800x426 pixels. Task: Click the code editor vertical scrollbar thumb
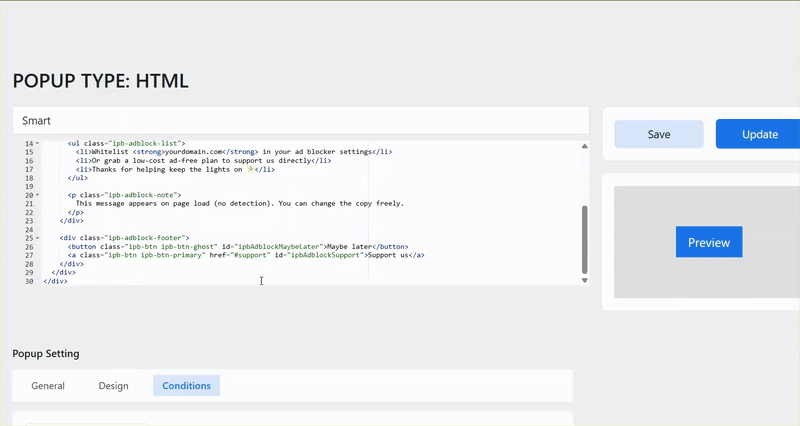coord(585,240)
